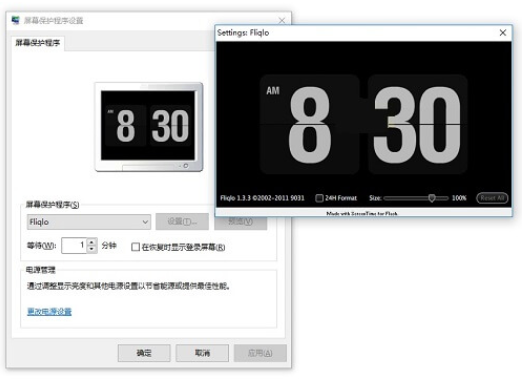Open the 更改电源设置 link

pos(49,311)
